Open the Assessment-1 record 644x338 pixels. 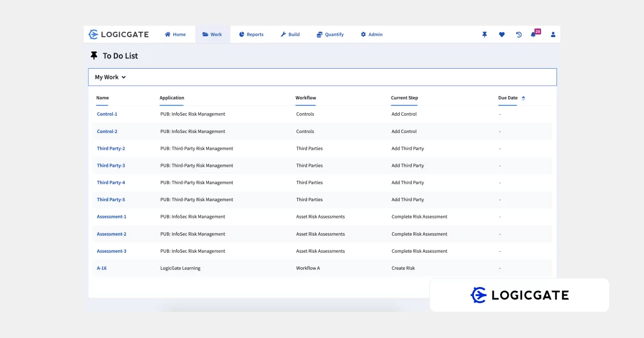tap(112, 217)
